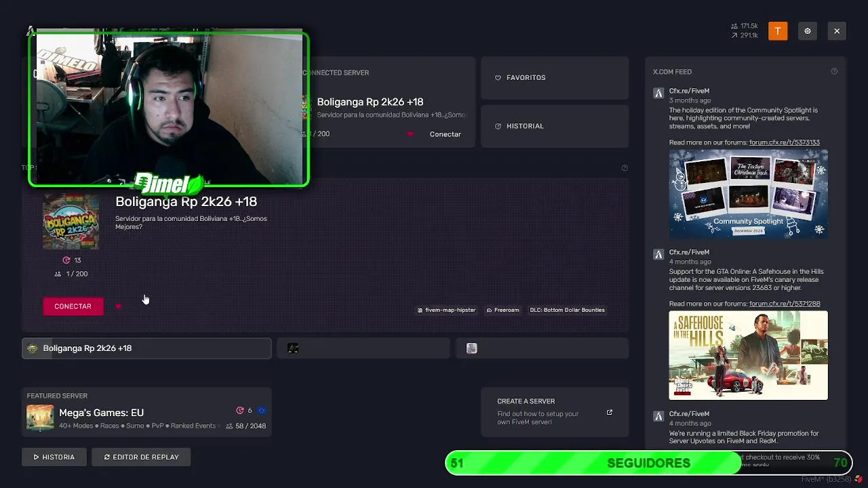868x488 pixels.
Task: Click the clock icon beside Historial
Action: tap(498, 126)
